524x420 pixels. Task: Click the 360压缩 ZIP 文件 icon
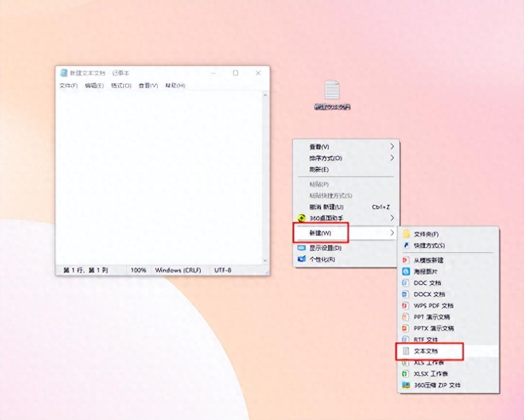(406, 385)
